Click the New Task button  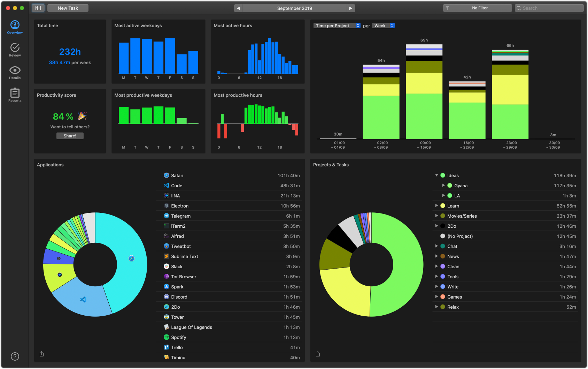point(68,8)
